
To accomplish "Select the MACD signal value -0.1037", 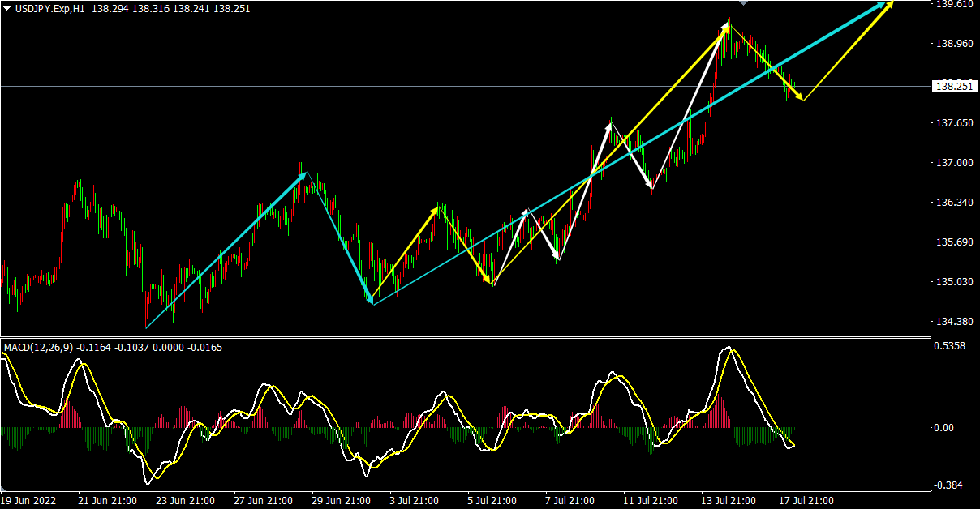I will tap(132, 347).
